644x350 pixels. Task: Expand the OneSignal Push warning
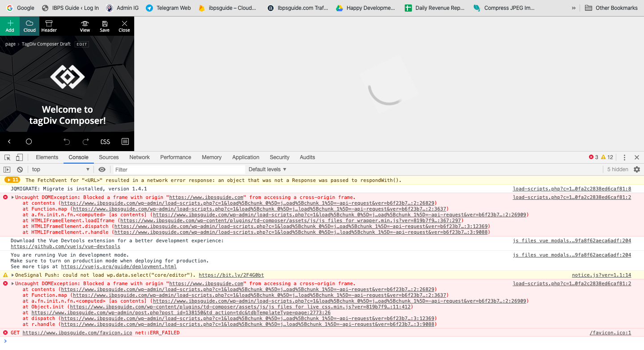click(13, 275)
